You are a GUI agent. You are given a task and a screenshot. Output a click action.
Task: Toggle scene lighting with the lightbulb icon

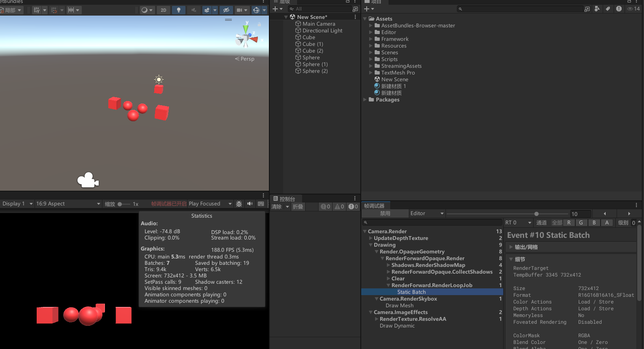178,10
